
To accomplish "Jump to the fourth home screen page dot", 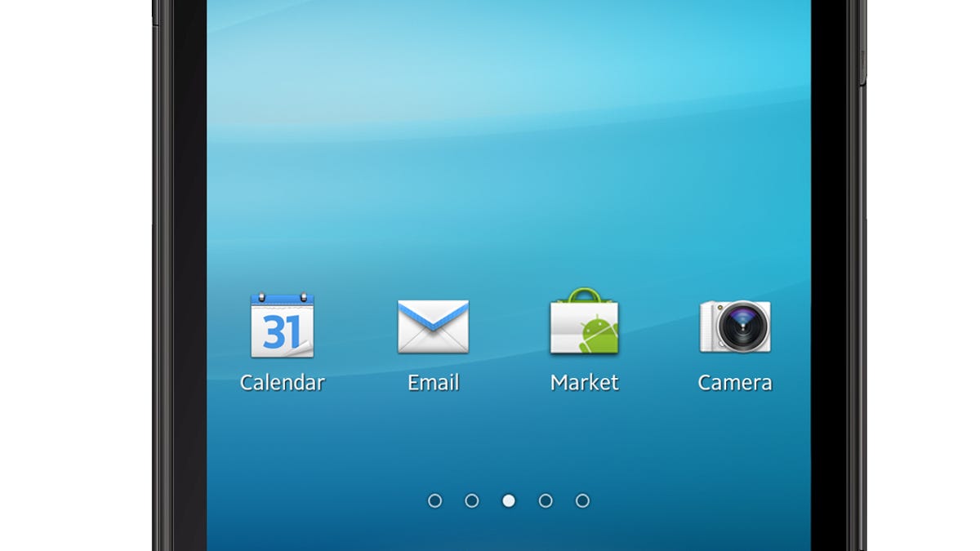I will click(546, 500).
